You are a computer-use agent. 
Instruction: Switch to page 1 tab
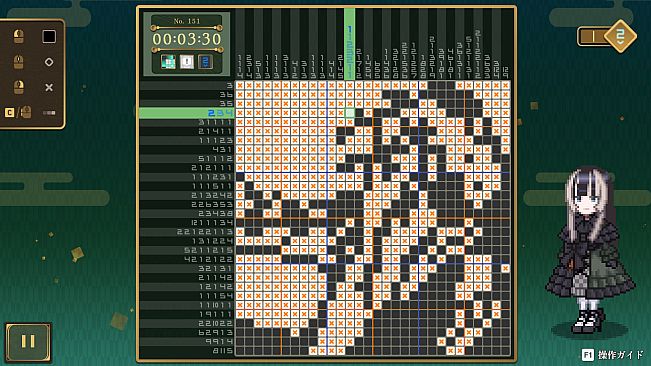pos(592,37)
